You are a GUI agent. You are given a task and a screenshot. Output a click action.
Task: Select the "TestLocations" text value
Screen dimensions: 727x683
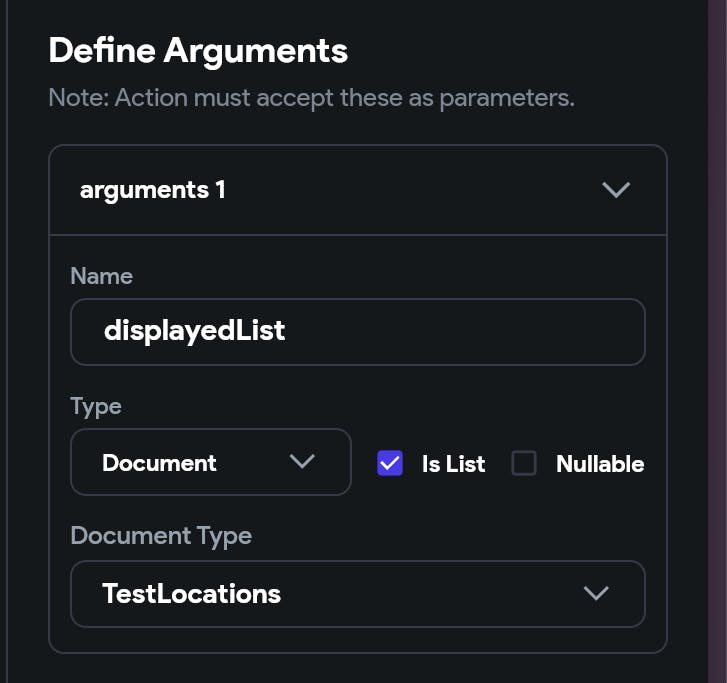pos(191,594)
